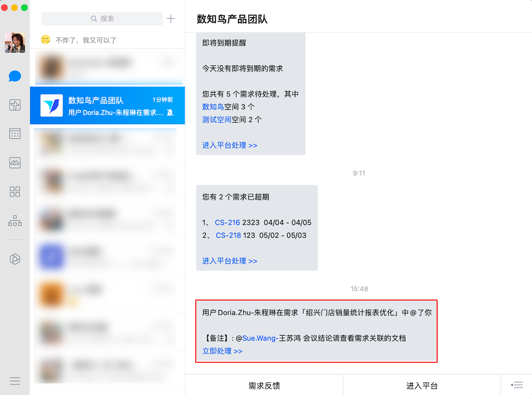Open the workbench grid icon

coord(15,192)
